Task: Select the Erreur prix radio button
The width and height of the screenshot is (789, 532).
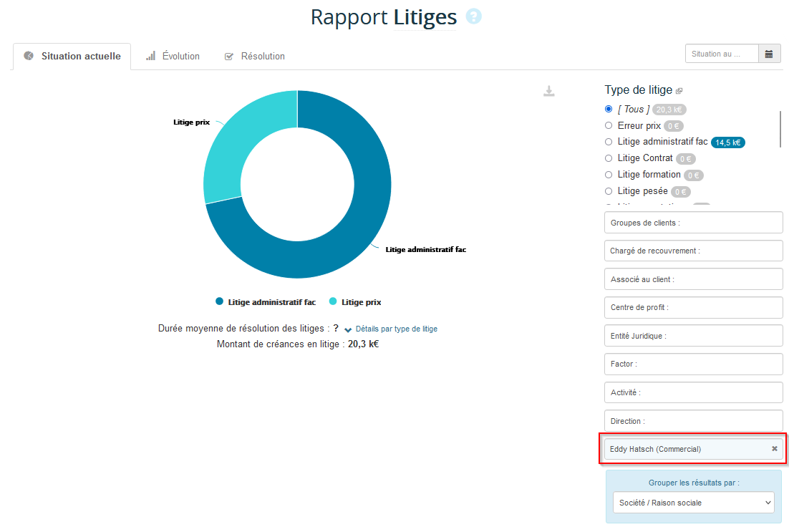Action: (608, 125)
